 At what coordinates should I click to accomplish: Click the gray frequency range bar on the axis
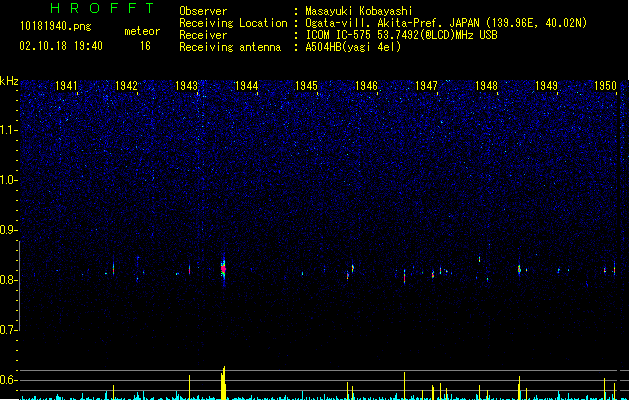click(20, 286)
